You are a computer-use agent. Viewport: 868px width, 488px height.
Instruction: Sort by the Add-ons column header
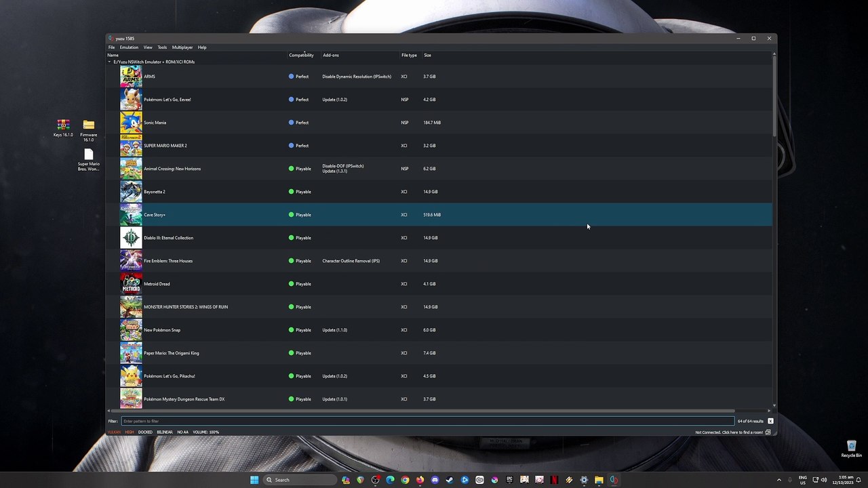(x=331, y=55)
